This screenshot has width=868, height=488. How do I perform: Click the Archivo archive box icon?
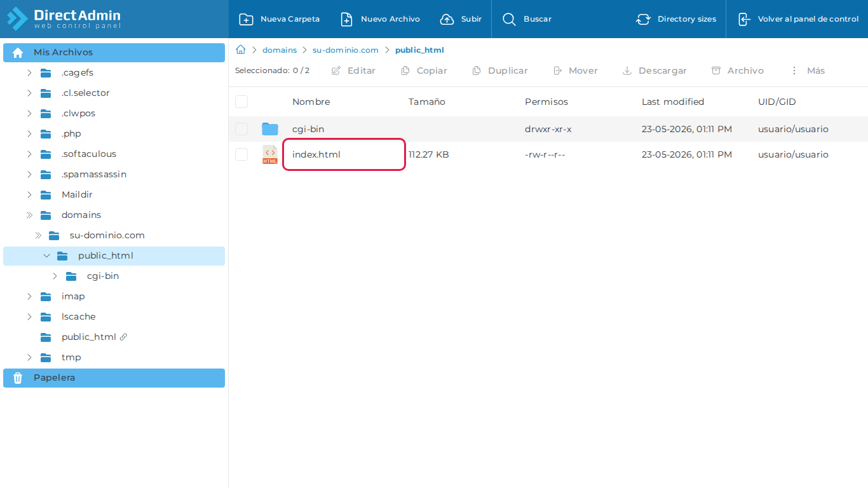coord(716,71)
